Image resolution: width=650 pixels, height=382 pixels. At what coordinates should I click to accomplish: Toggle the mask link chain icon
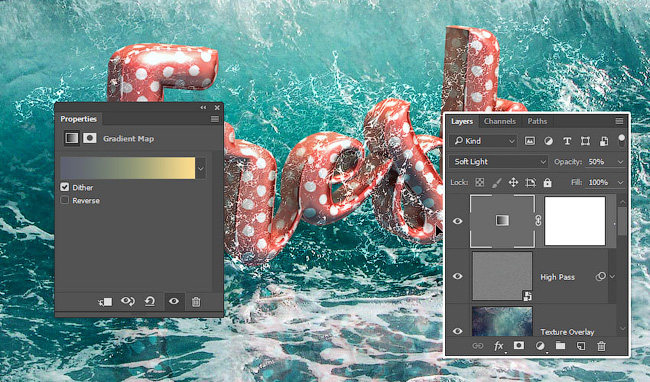point(538,221)
